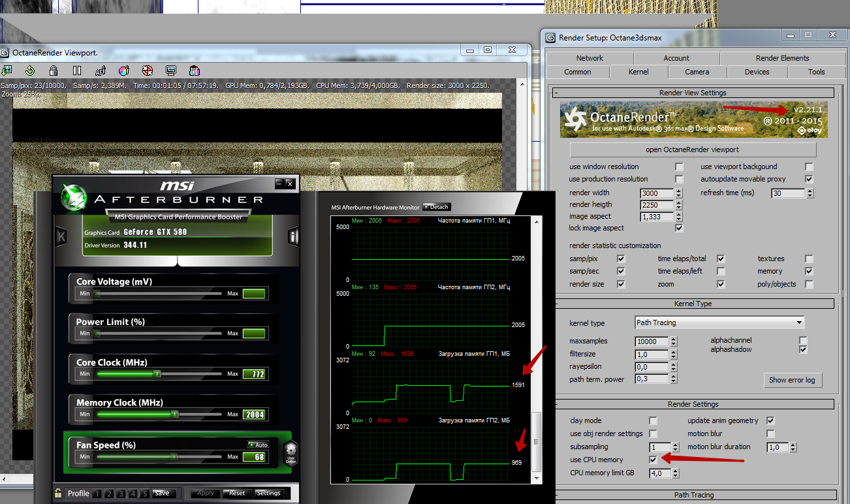Screen dimensions: 850x504
Task: Collapse the Render View Settings rollout
Action: point(693,93)
